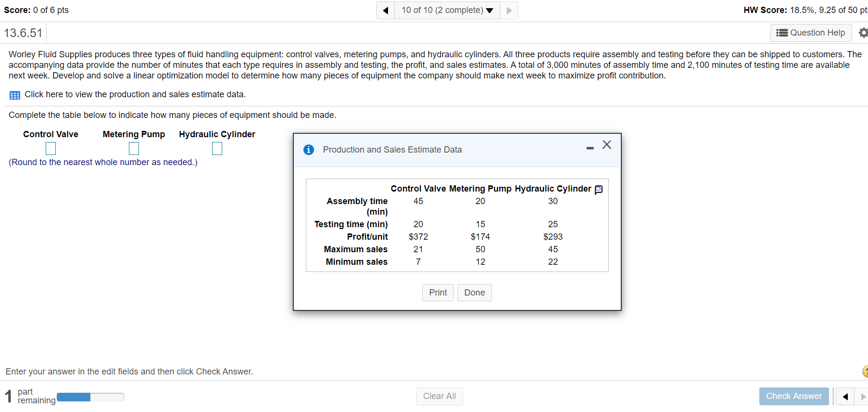
Task: Close the Production and Sales Estimate Data popup
Action: pyautogui.click(x=607, y=145)
